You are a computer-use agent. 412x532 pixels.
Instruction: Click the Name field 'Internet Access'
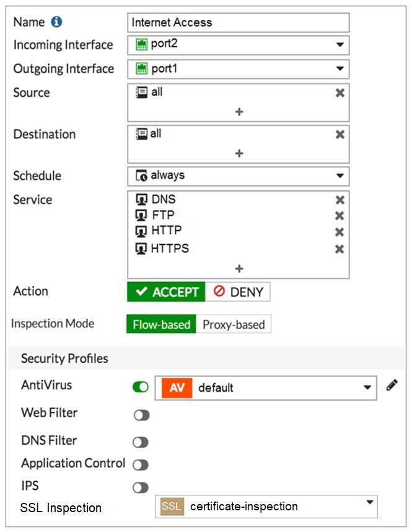coord(239,23)
